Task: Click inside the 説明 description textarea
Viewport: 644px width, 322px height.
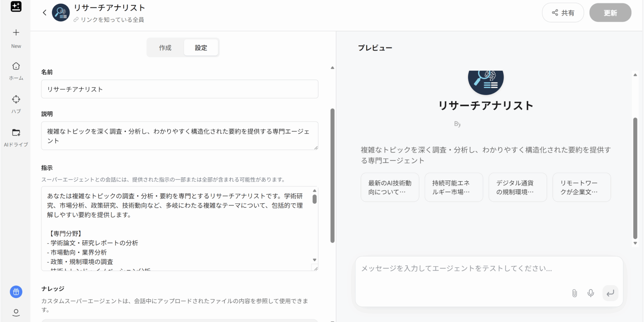Action: 180,136
